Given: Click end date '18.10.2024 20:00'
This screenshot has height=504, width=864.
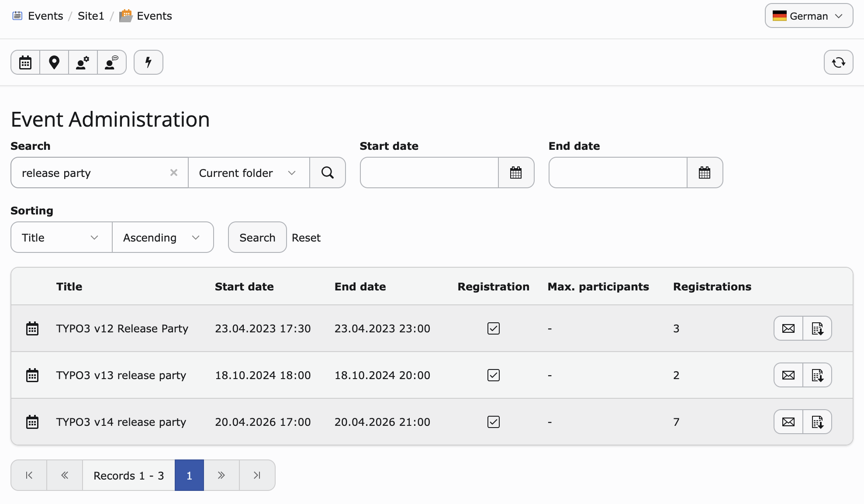Looking at the screenshot, I should (382, 375).
